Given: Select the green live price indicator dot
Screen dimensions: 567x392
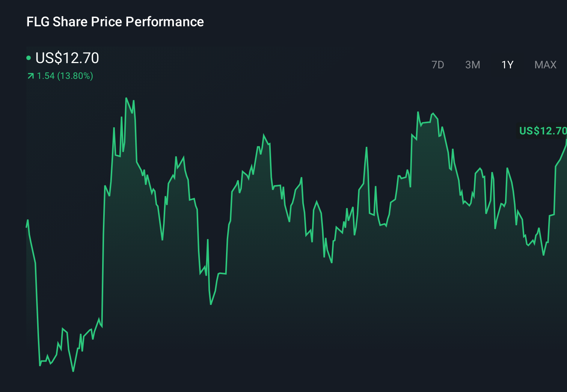Looking at the screenshot, I should click(x=29, y=58).
